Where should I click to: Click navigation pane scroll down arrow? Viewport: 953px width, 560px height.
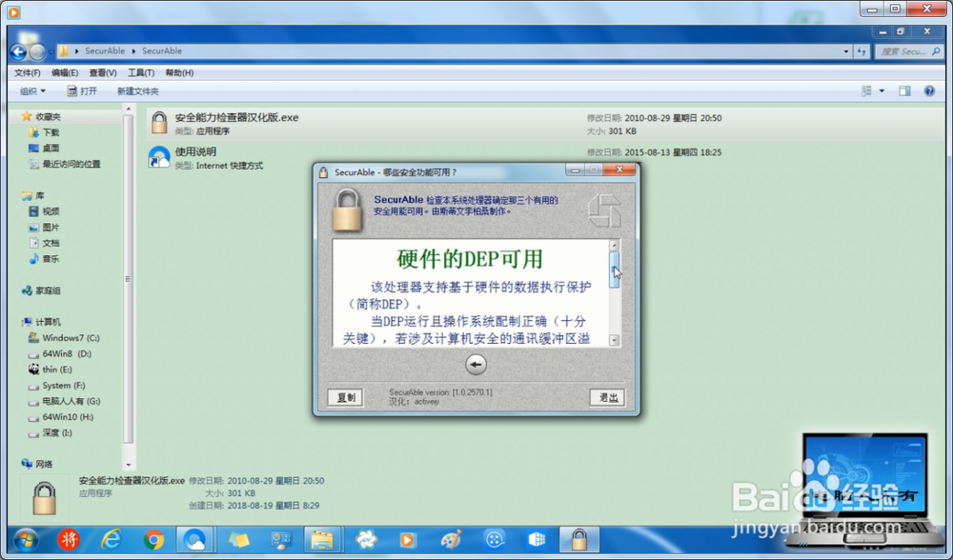pyautogui.click(x=128, y=466)
